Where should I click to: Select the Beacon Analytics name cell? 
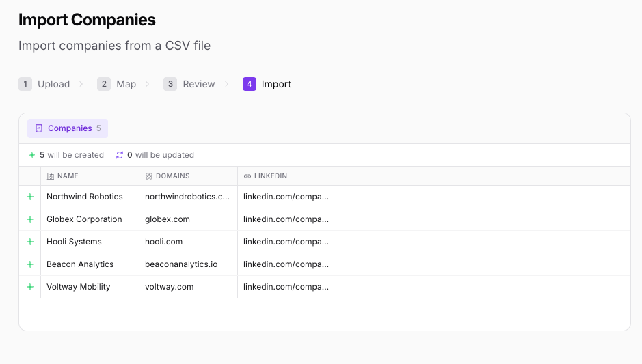(x=90, y=264)
